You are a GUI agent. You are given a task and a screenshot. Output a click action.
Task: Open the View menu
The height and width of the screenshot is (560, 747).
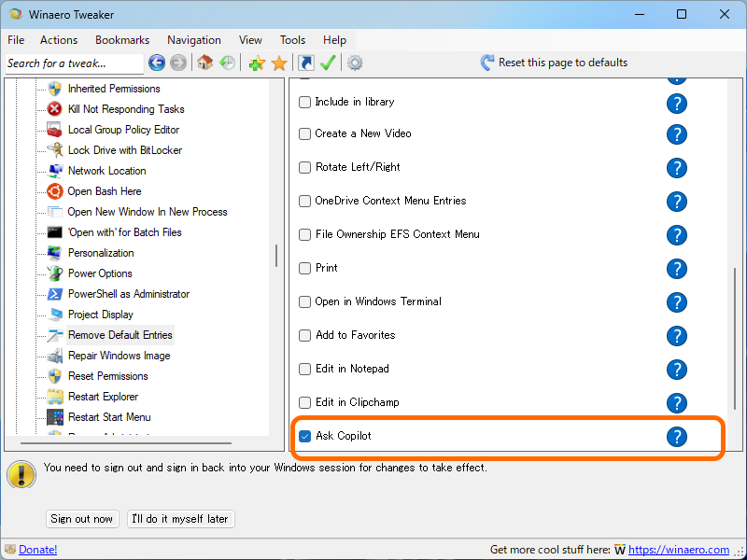[250, 40]
